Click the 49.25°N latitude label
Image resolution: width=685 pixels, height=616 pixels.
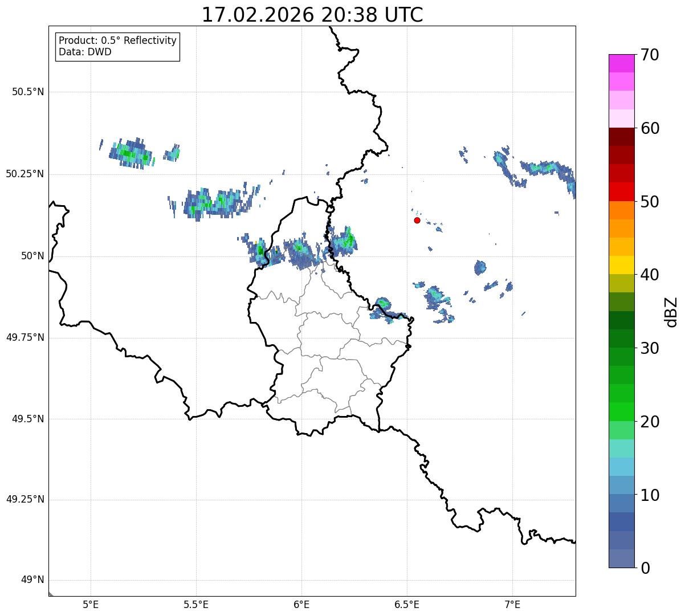point(25,499)
